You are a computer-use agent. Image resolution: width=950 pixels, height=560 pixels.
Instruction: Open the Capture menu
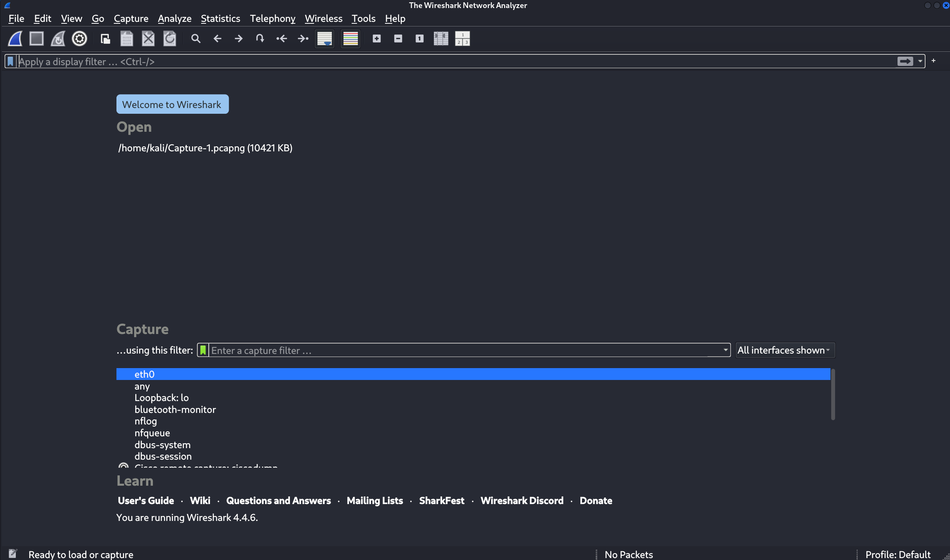[131, 18]
